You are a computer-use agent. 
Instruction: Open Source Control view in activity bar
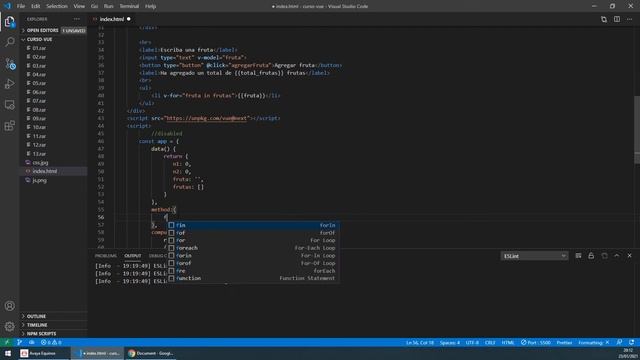coord(10,63)
